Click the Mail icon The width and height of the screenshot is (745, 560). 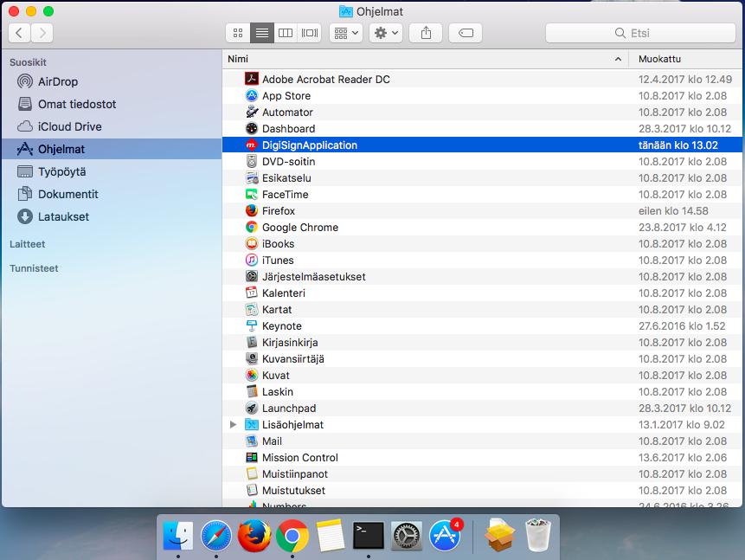click(251, 441)
